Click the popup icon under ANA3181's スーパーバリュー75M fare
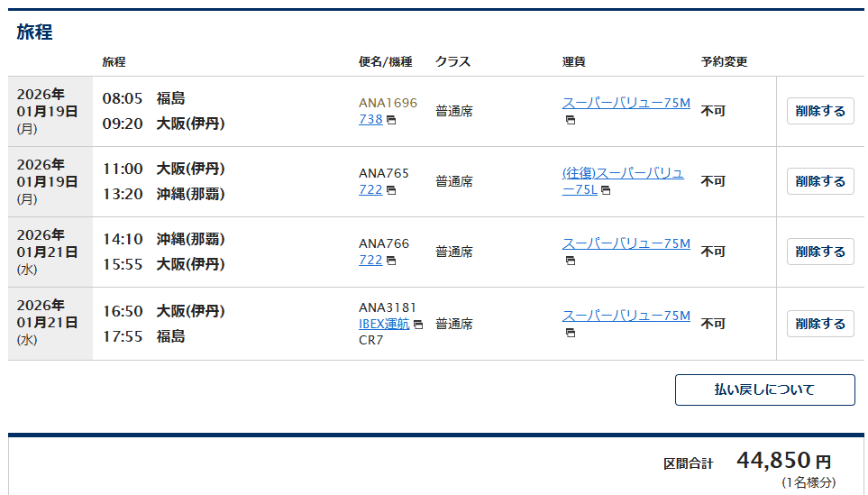Image resolution: width=868 pixels, height=495 pixels. [x=571, y=333]
